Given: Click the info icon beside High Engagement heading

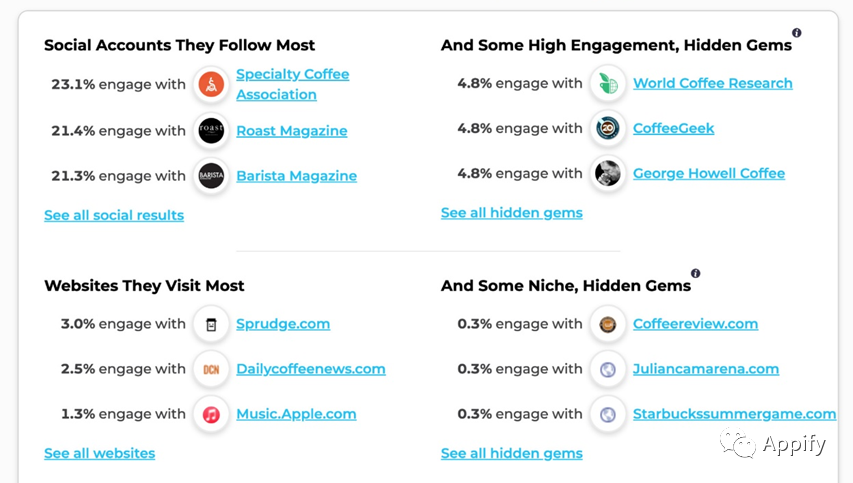Looking at the screenshot, I should pos(796,33).
